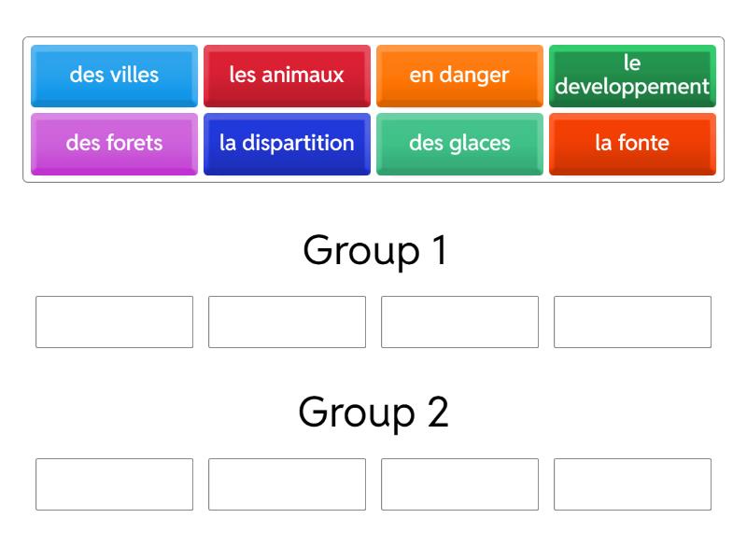
Task: Grab the 'la dispartition' tile
Action: point(287,144)
